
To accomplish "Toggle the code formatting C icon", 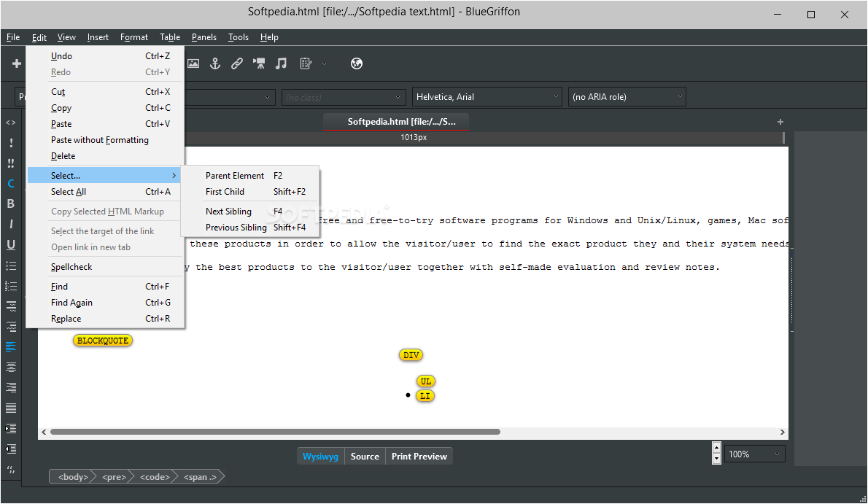I will tap(10, 183).
